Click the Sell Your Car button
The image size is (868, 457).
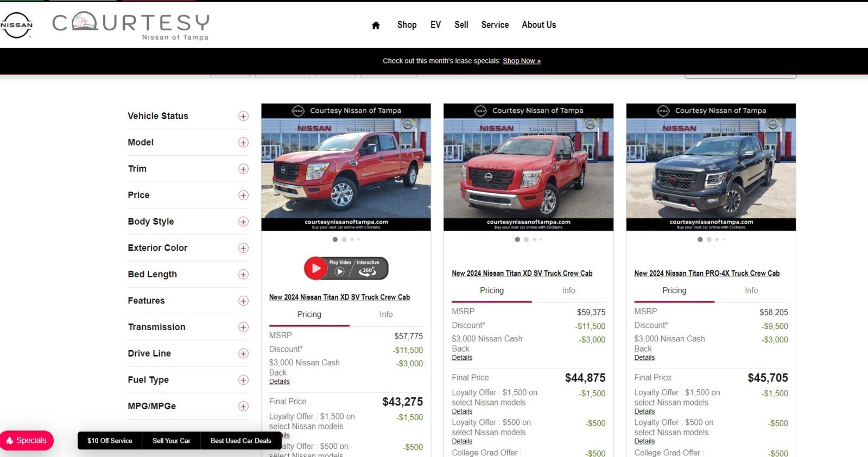(x=172, y=441)
